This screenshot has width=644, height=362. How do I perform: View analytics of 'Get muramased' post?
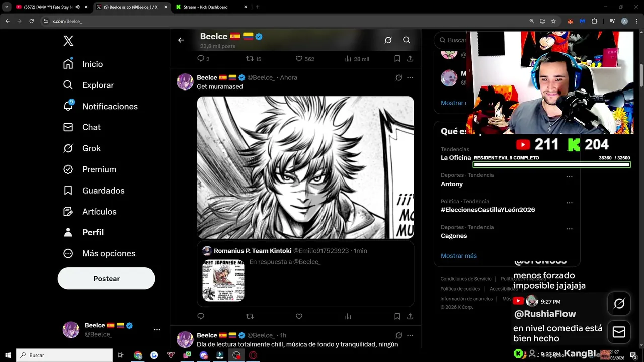pos(348,316)
